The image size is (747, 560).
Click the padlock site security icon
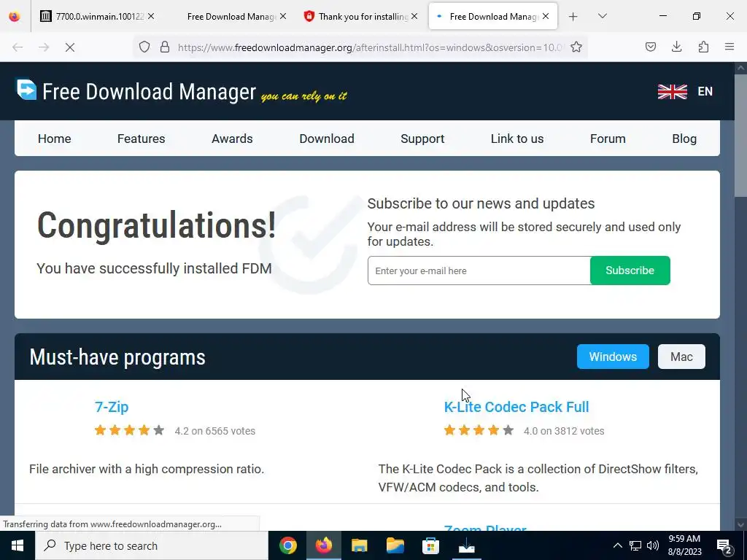[x=165, y=47]
